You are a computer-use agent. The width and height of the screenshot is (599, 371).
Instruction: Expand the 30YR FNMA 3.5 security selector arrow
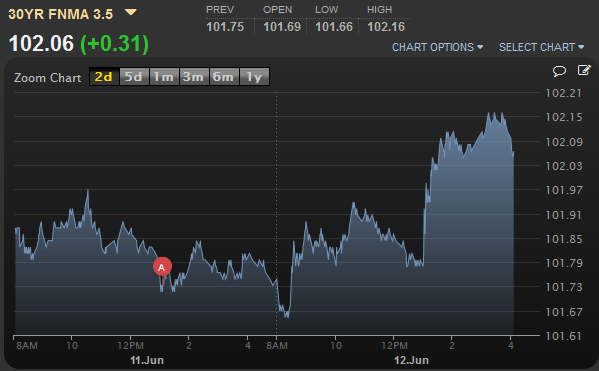[131, 13]
